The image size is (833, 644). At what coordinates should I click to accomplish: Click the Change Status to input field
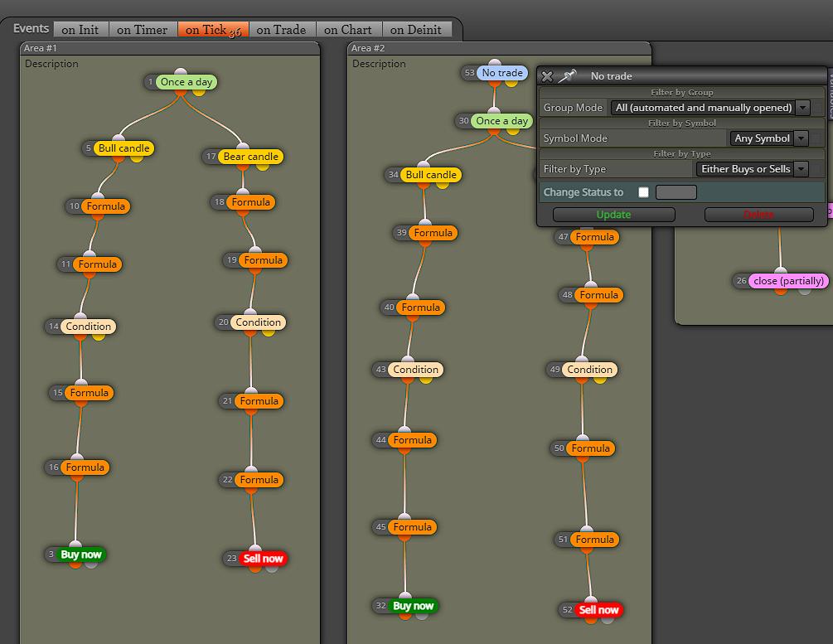[676, 192]
